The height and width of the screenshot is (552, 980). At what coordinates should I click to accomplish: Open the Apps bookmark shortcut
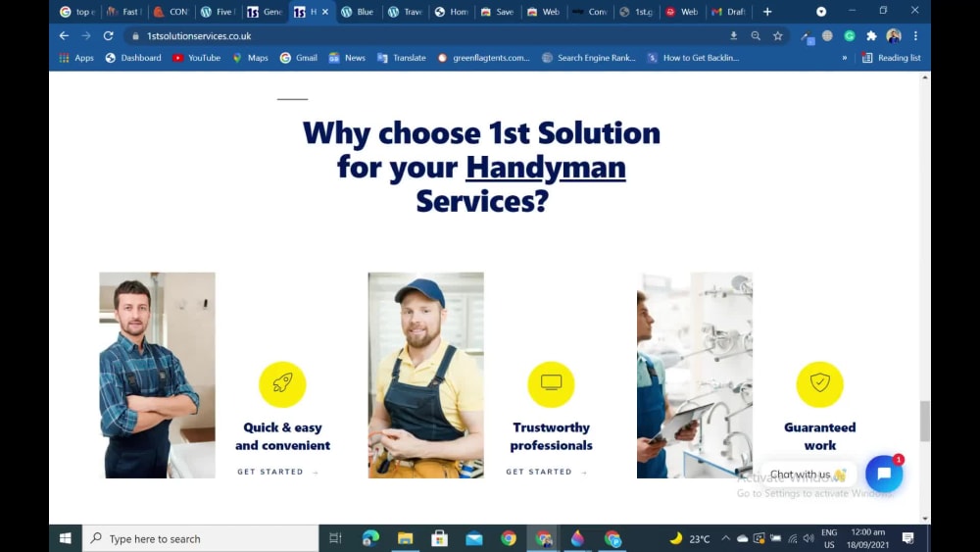coord(76,58)
